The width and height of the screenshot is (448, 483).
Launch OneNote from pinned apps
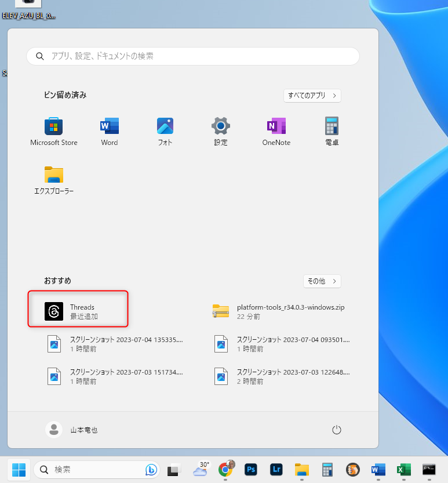click(x=276, y=132)
